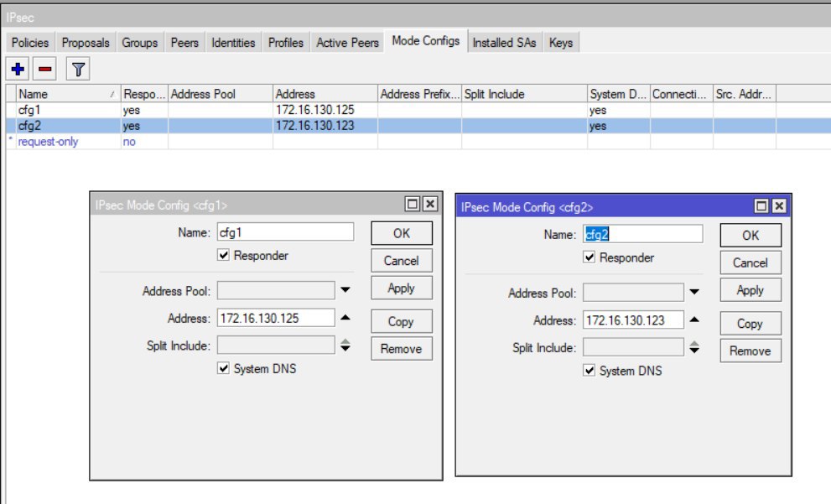The width and height of the screenshot is (831, 504).
Task: Open the filter funnel icon
Action: coord(79,69)
